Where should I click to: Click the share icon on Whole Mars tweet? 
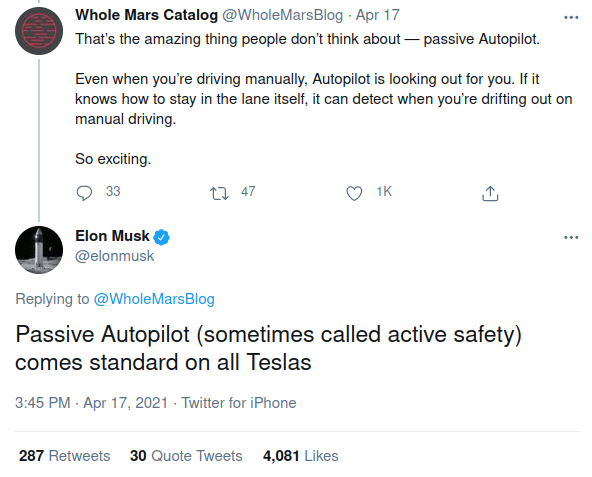[x=490, y=193]
